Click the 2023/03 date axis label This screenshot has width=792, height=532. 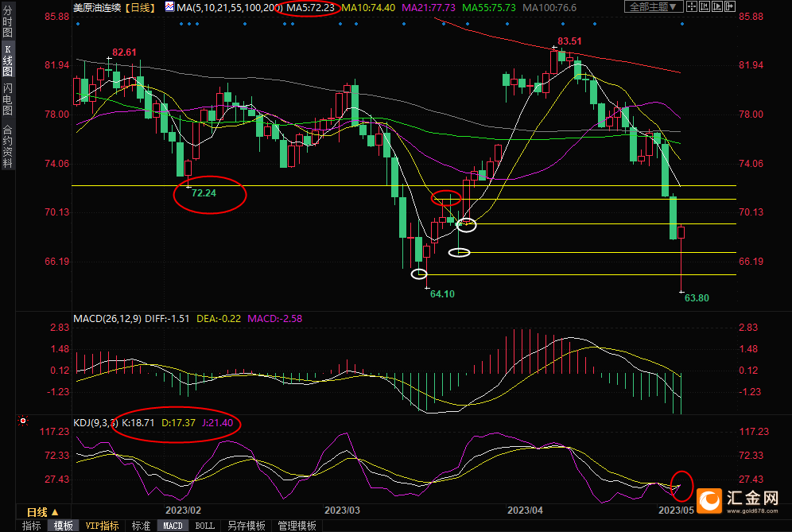pyautogui.click(x=342, y=511)
